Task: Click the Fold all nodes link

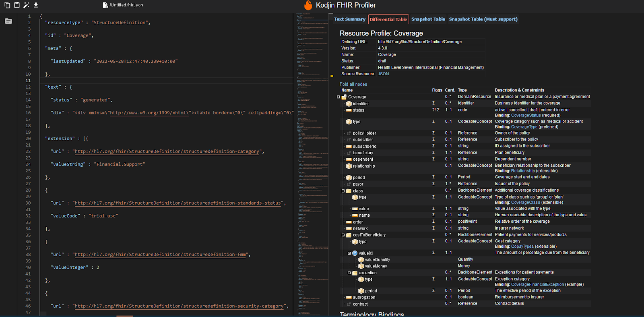Action: [x=353, y=84]
